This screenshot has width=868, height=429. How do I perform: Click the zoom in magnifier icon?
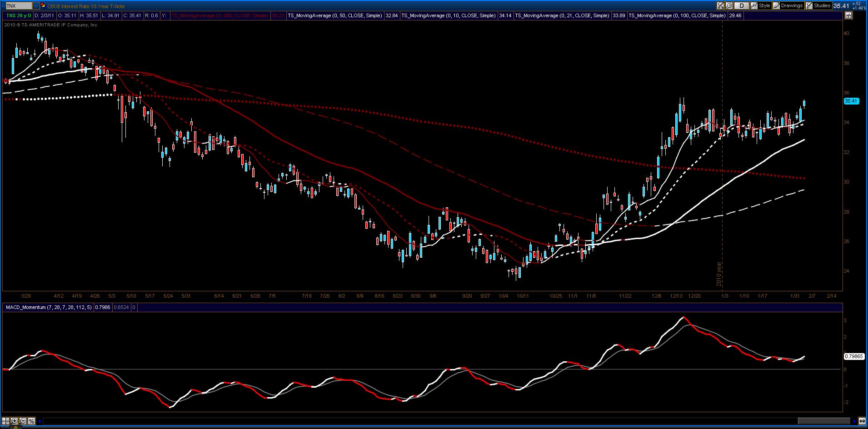click(x=15, y=421)
